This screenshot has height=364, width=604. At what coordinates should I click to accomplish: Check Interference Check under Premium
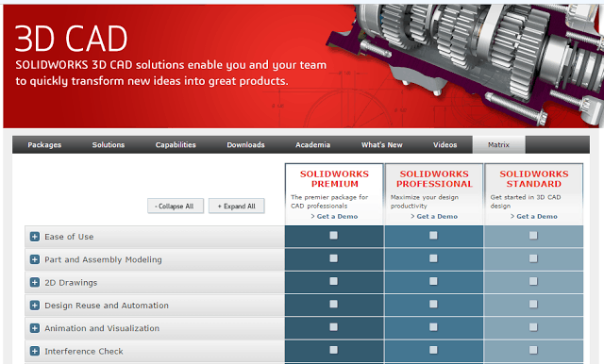click(x=333, y=350)
